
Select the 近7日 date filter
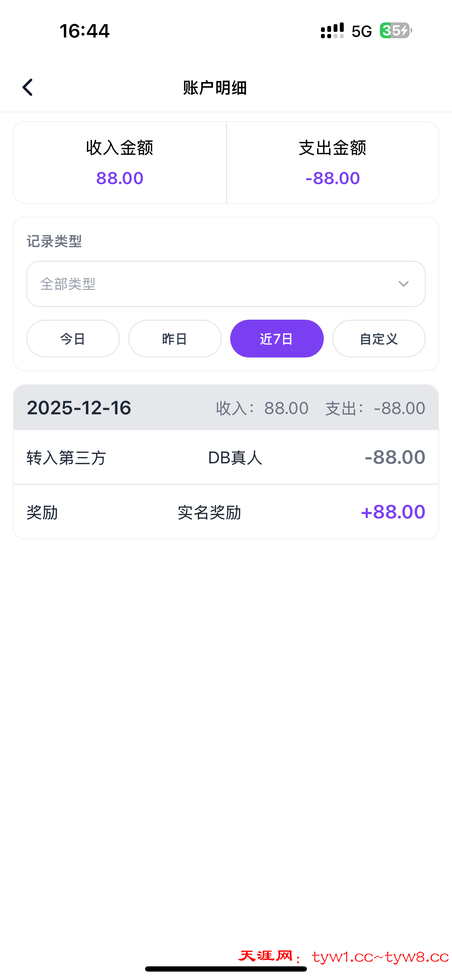click(x=276, y=339)
